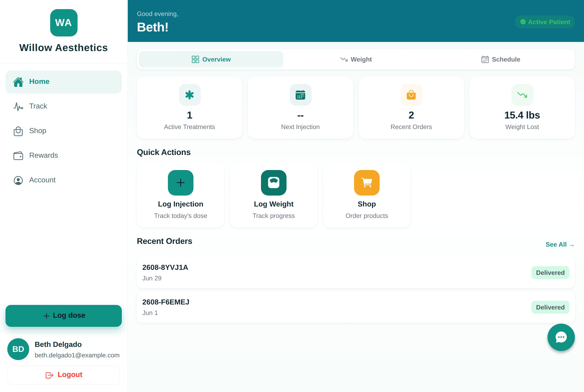The height and width of the screenshot is (392, 584).
Task: Click the Willow Aesthetics brand title
Action: 64,48
